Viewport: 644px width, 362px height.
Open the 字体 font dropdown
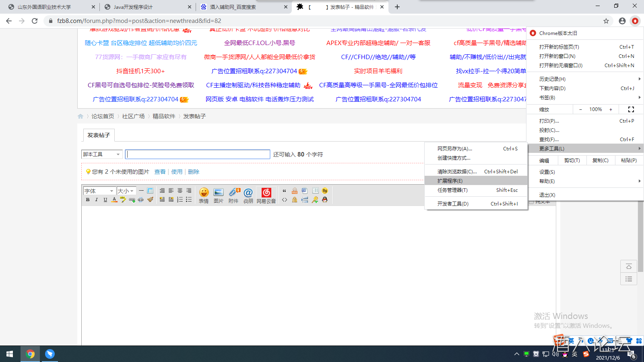coord(99,191)
